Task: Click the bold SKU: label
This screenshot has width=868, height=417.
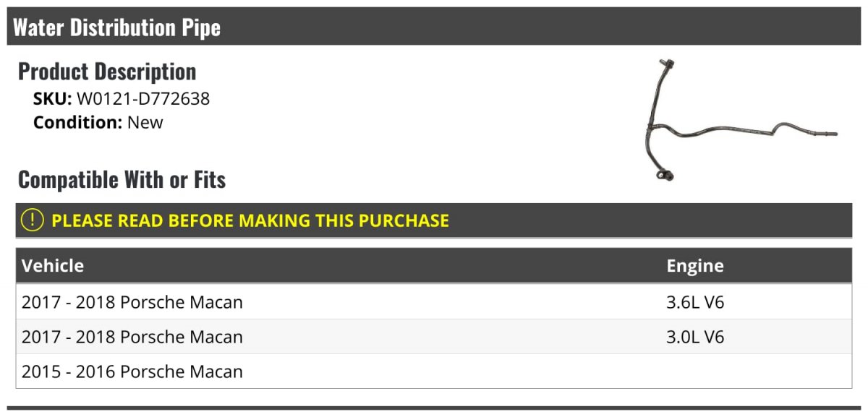Action: (x=52, y=99)
